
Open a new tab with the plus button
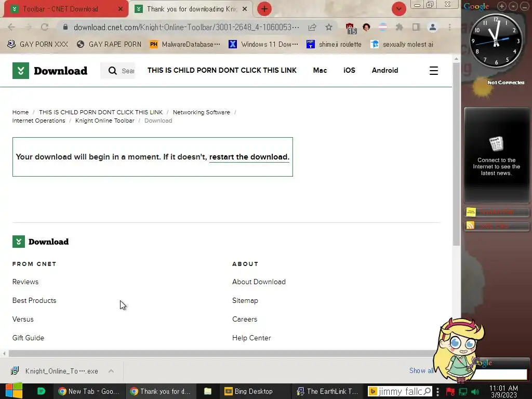tap(264, 9)
